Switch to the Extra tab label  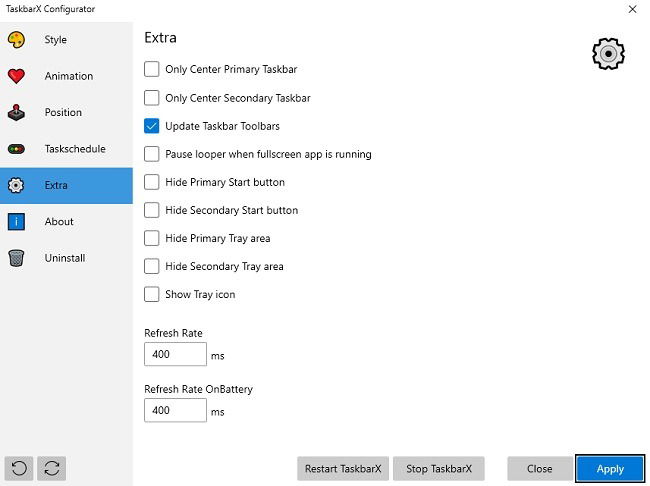(x=56, y=185)
